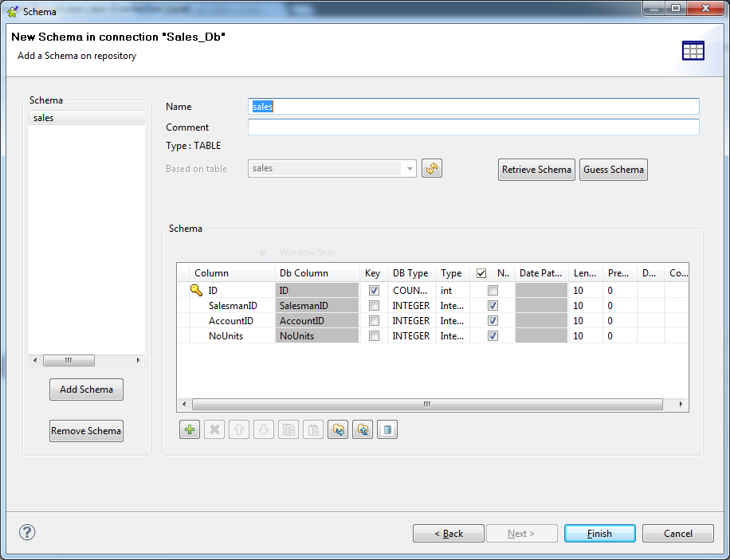
Task: Click the Remove Schema button
Action: pos(86,431)
